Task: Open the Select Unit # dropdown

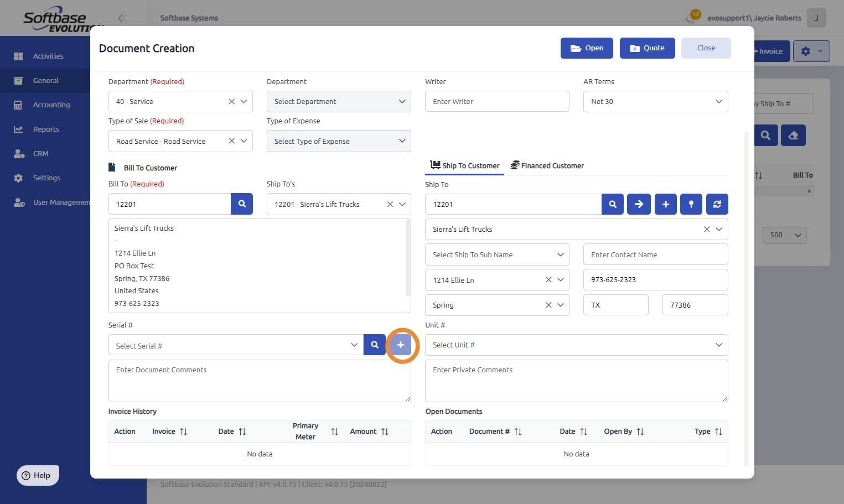Action: (576, 345)
